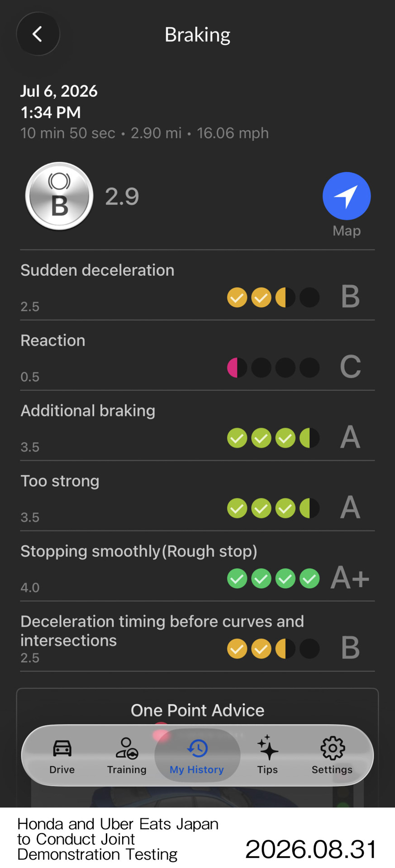Screen dimensions: 395x868
Task: Open Stopping smoothly (Rough stop) item
Action: tap(197, 566)
